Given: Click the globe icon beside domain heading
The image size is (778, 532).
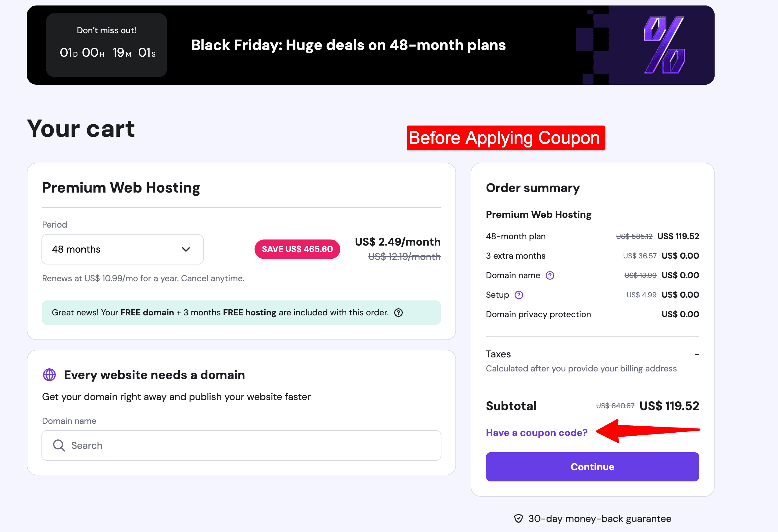Looking at the screenshot, I should [x=49, y=375].
